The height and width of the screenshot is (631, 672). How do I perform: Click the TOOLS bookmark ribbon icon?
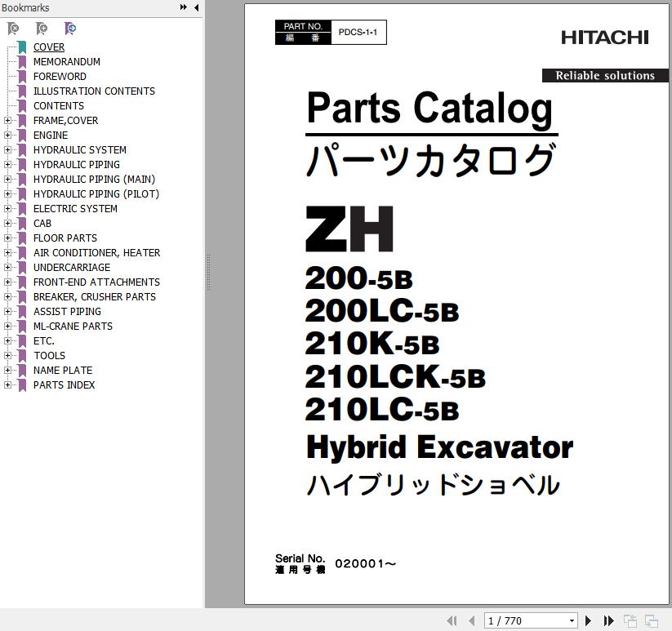click(x=22, y=356)
